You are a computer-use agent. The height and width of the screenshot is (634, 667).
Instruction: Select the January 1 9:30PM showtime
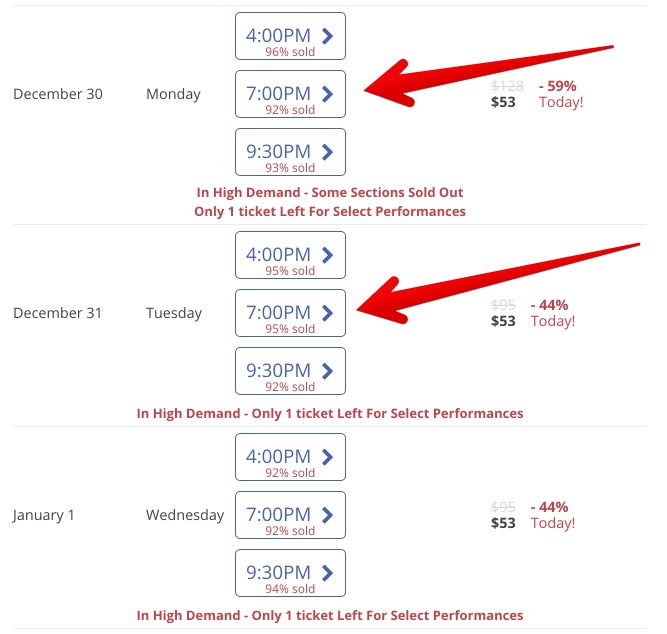tap(290, 573)
